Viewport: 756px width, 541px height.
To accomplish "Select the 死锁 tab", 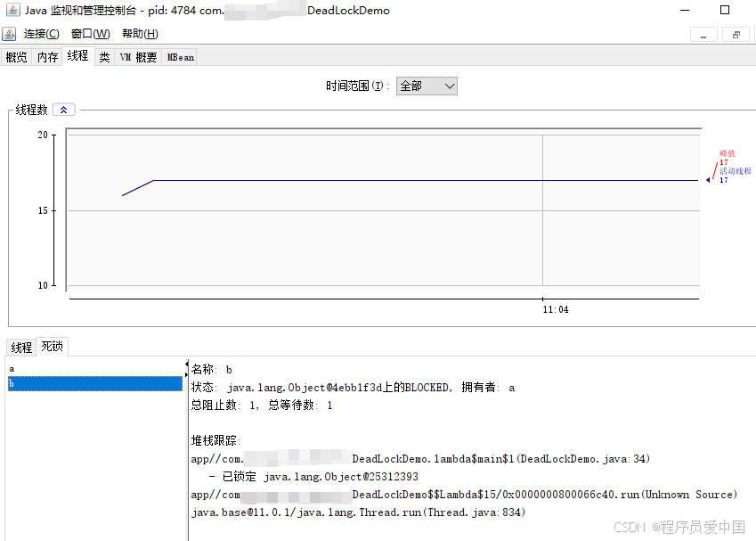I will pos(52,347).
